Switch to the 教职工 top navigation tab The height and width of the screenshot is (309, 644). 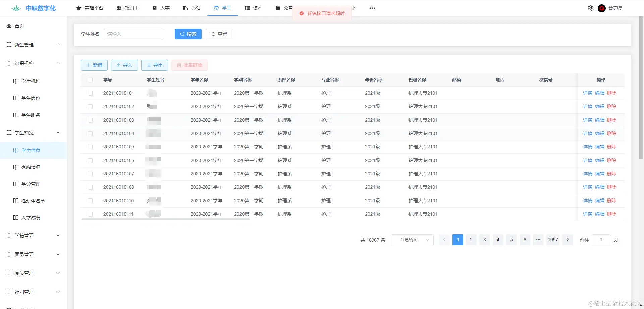(128, 8)
